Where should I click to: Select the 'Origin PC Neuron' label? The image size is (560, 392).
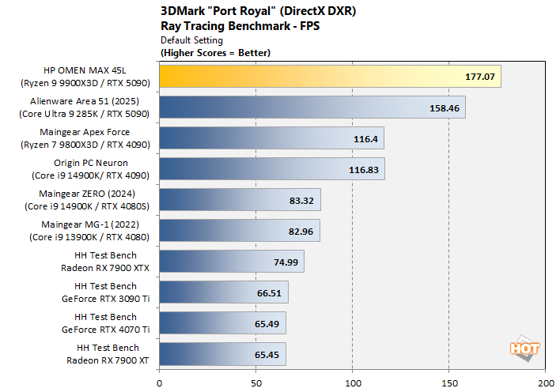[91, 163]
